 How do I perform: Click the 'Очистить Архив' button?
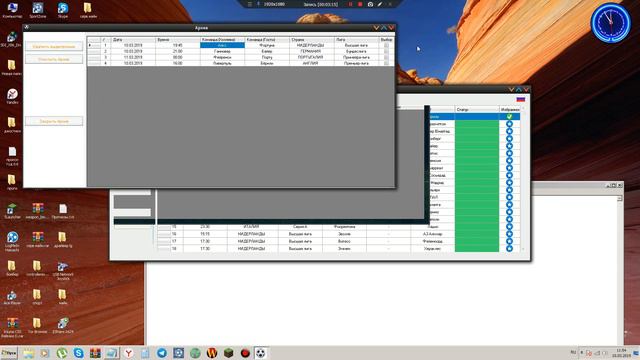(54, 59)
